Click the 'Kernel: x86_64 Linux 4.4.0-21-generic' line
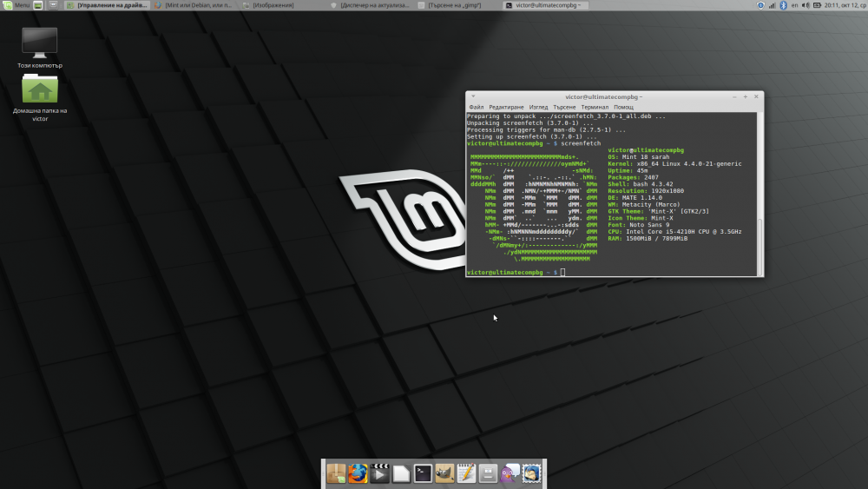 coord(674,164)
